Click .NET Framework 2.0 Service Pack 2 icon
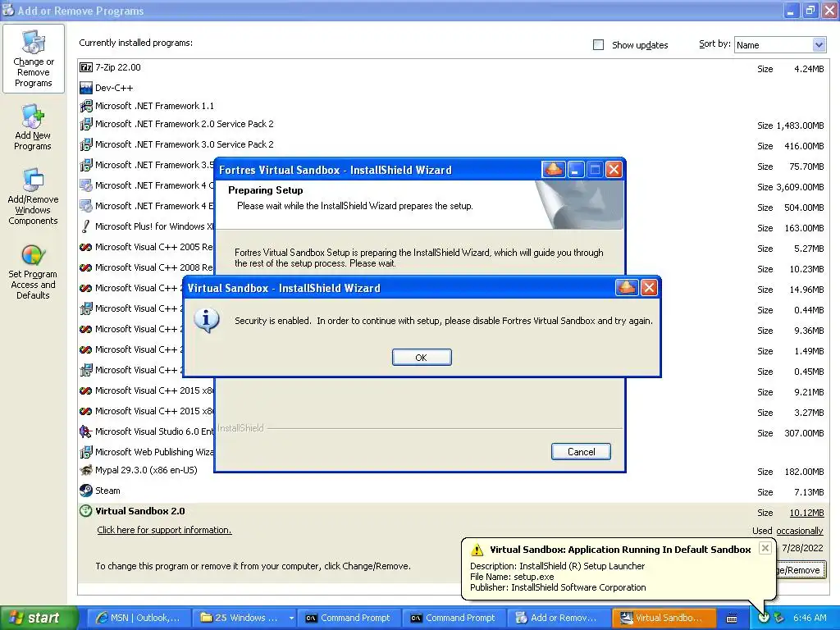This screenshot has width=840, height=630. point(85,125)
